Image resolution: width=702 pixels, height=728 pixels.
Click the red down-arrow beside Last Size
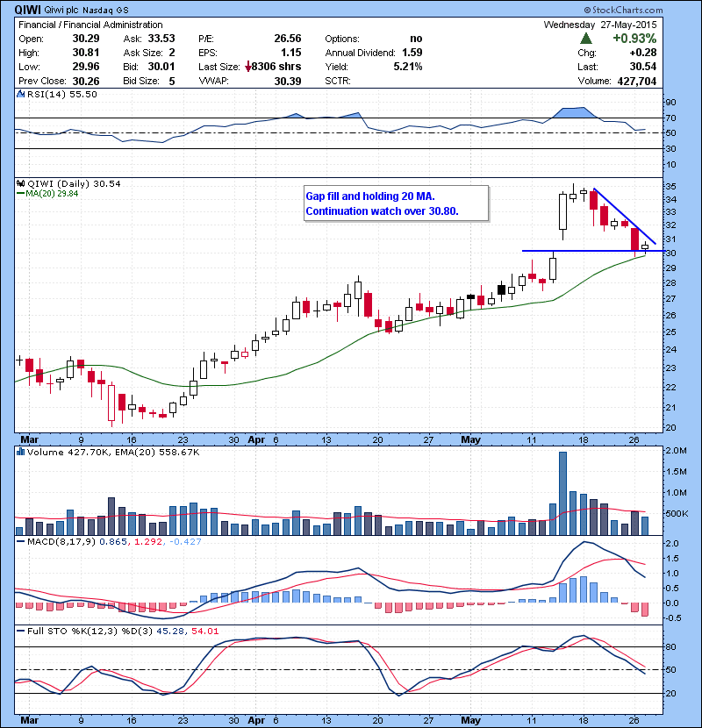coord(248,67)
